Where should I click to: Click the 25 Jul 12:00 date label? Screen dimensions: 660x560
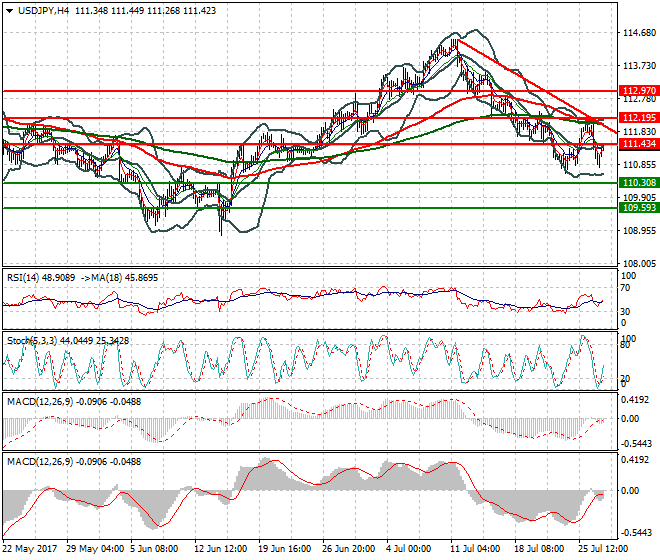(x=603, y=549)
